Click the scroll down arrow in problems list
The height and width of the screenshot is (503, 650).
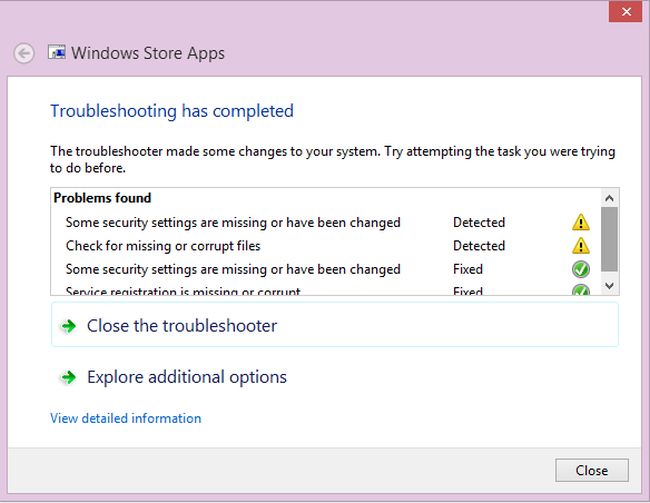pos(609,285)
